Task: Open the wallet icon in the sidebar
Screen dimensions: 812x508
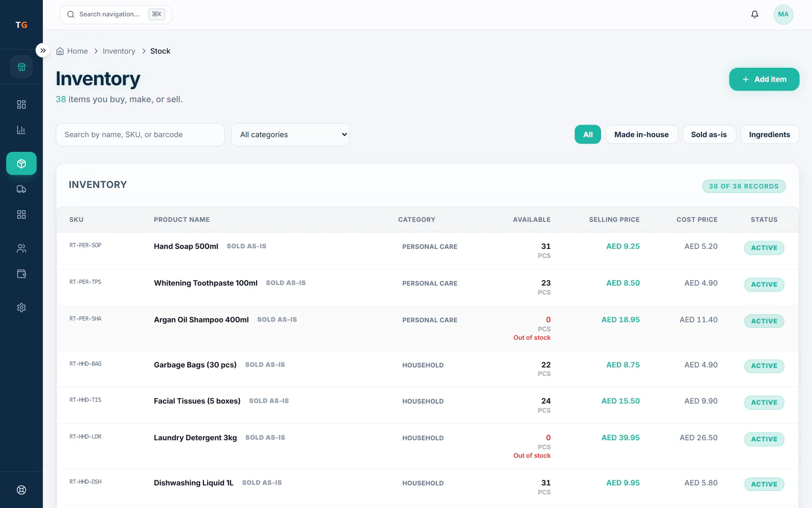Action: (x=21, y=274)
